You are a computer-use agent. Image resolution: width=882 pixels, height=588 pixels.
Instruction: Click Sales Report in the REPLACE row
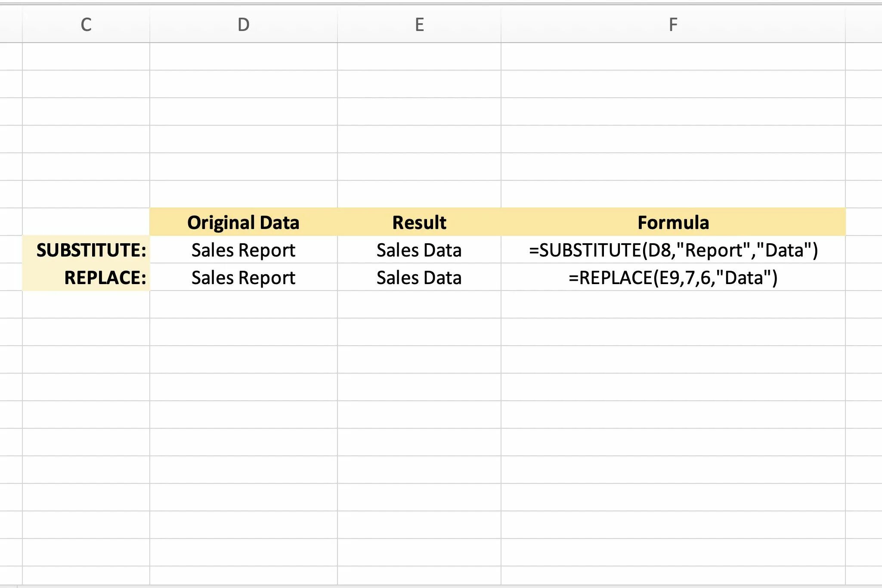tap(243, 278)
